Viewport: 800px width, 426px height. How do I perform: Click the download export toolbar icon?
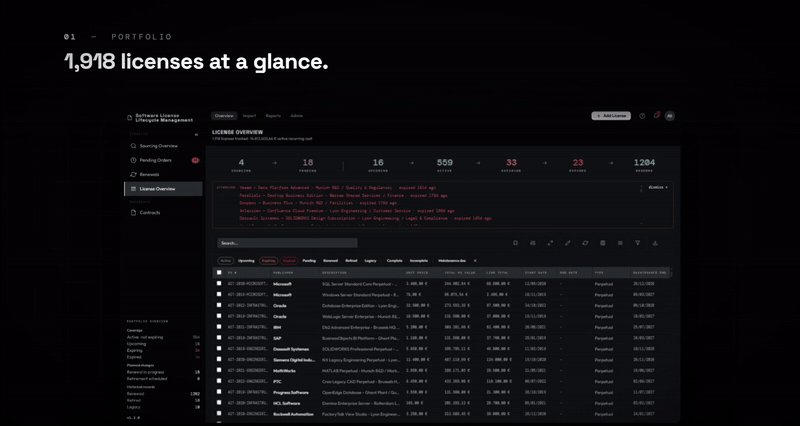pos(655,243)
